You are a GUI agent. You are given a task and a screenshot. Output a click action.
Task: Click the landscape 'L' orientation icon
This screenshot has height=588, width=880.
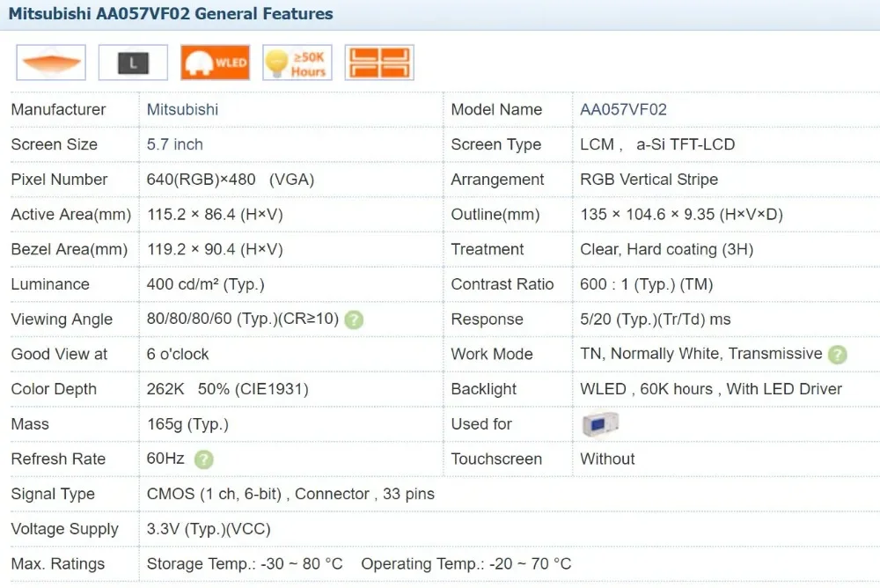[x=133, y=62]
